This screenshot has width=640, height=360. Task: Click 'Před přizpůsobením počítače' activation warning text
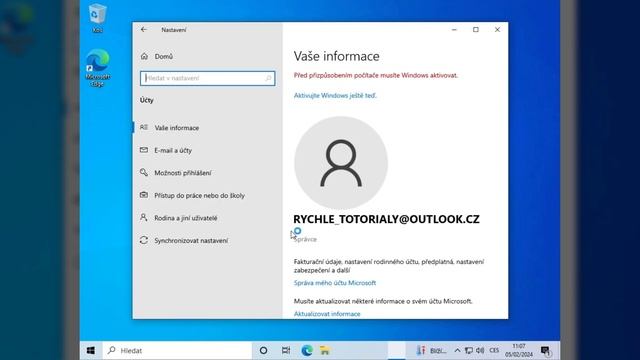click(x=376, y=76)
